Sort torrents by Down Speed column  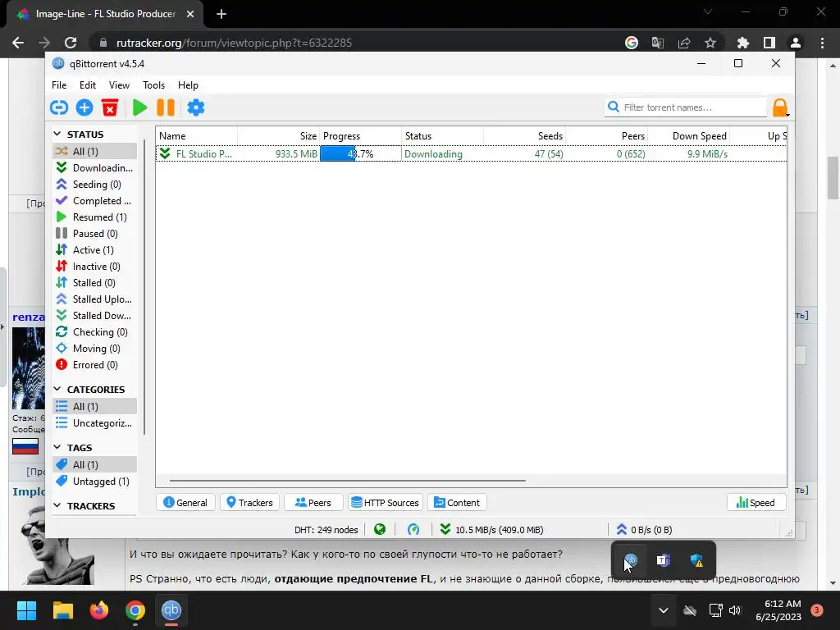point(688,136)
